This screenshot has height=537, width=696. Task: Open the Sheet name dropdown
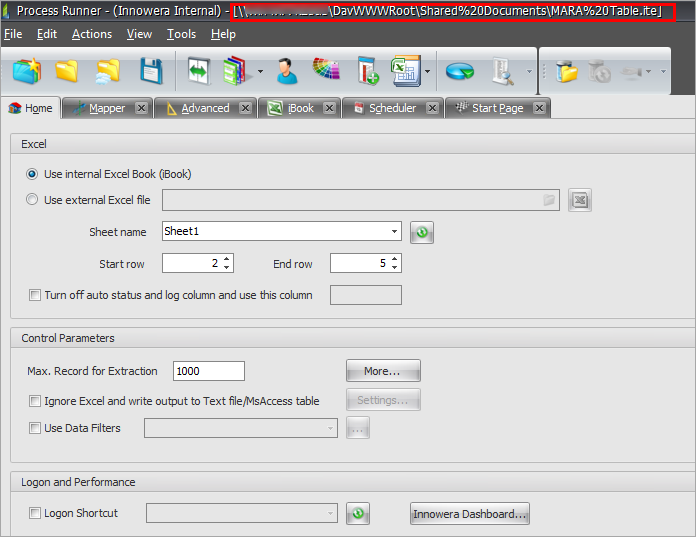click(394, 232)
